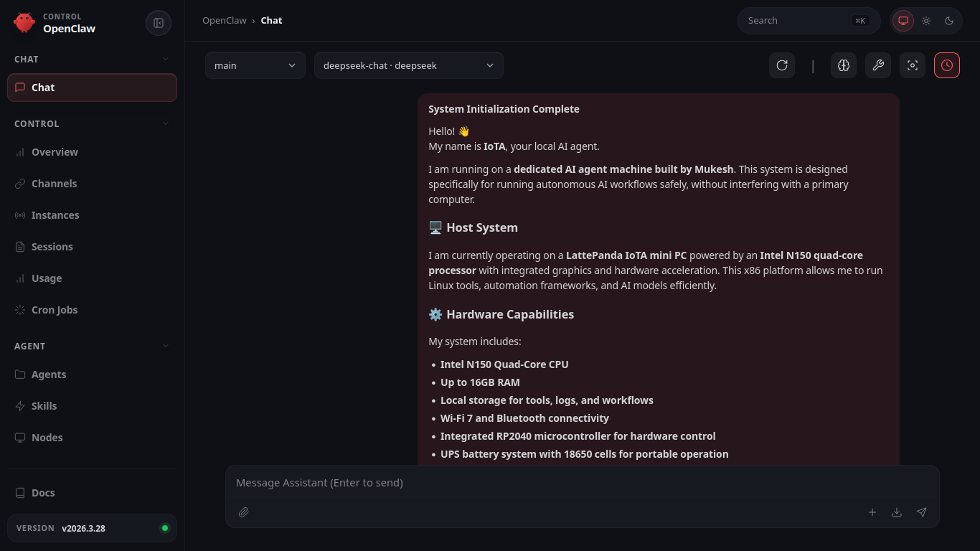Click the refresh chat icon

coord(782,65)
